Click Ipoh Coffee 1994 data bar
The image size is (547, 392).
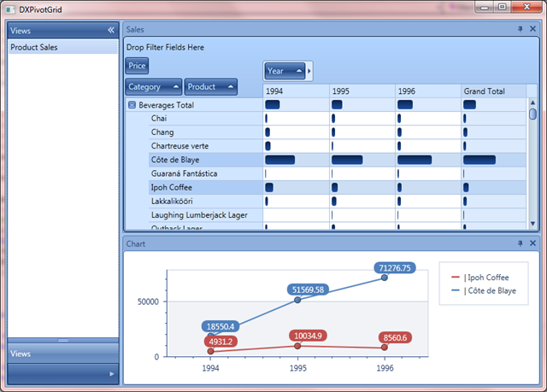[x=269, y=188]
